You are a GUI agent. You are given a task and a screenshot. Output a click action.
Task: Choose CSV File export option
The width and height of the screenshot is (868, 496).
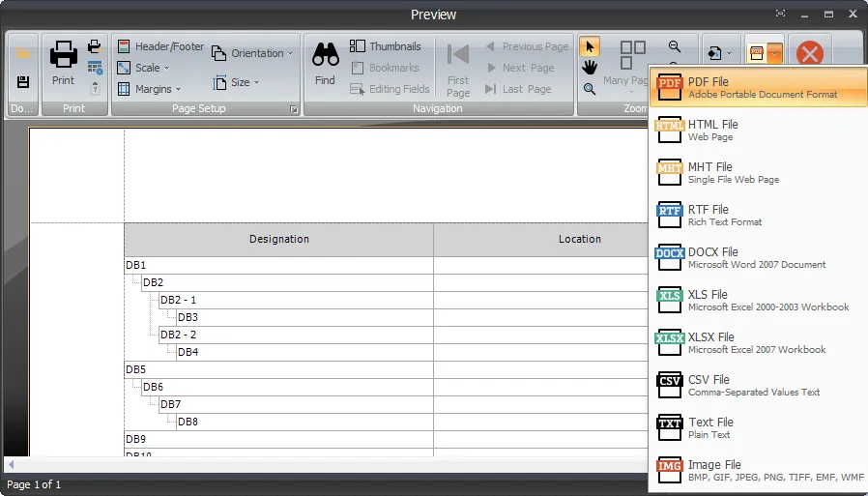pos(758,386)
